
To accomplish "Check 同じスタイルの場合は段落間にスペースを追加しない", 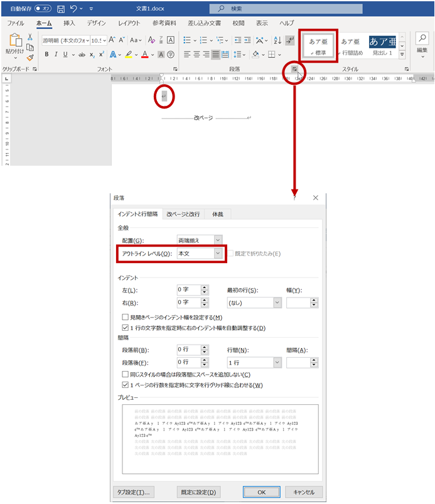I will pos(126,375).
